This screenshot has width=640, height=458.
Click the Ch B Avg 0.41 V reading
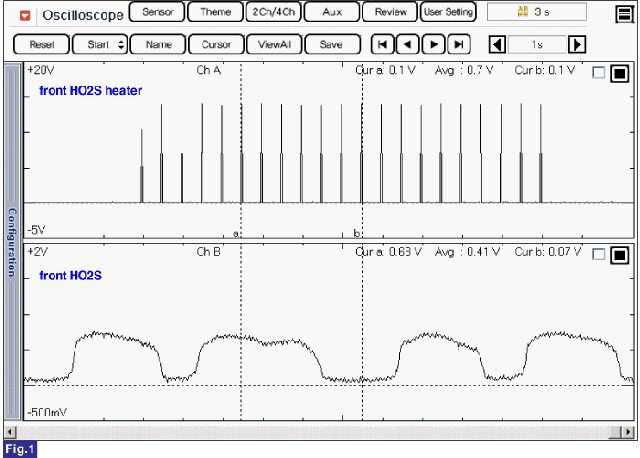coord(467,252)
